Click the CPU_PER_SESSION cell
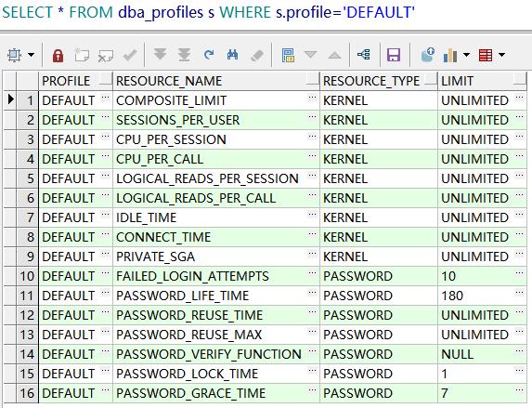The image size is (532, 408). pyautogui.click(x=216, y=139)
